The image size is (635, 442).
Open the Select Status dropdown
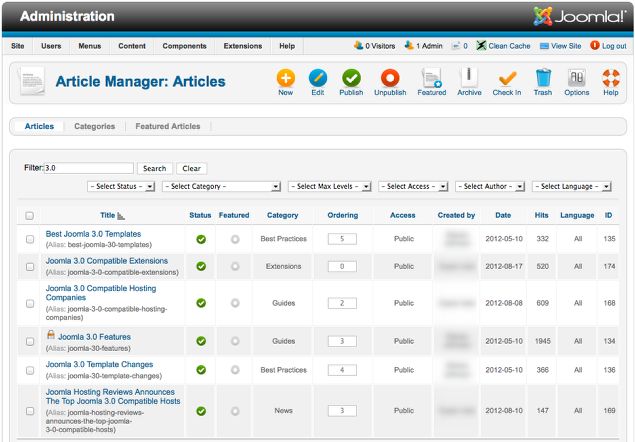coord(121,186)
